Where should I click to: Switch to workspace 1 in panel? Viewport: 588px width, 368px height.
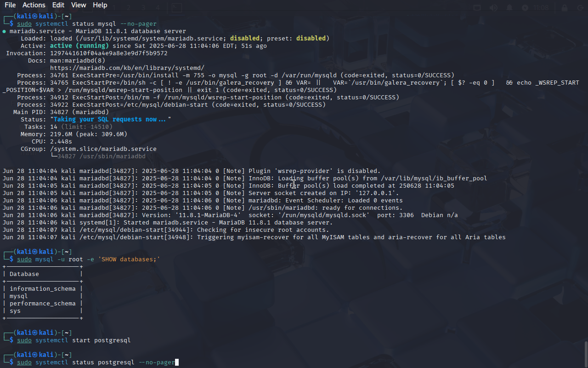[113, 8]
